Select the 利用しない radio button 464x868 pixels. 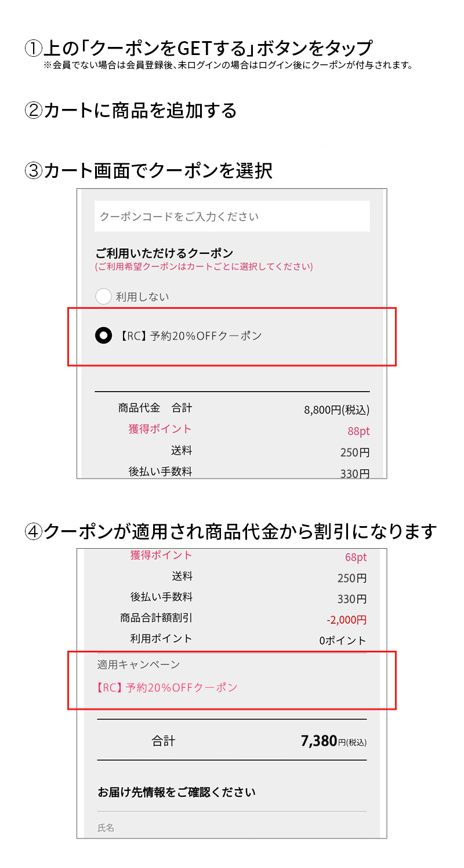click(x=103, y=297)
